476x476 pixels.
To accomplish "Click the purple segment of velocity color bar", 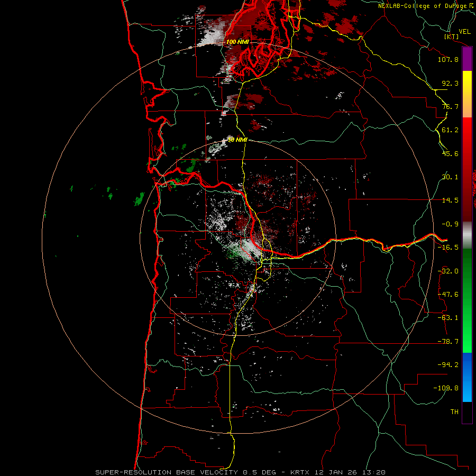I will [x=467, y=59].
